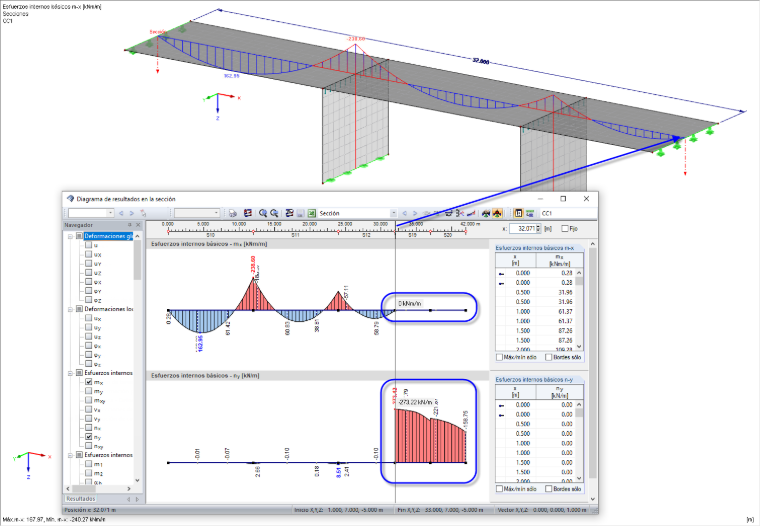Go to next section with right arrow

coord(415,213)
